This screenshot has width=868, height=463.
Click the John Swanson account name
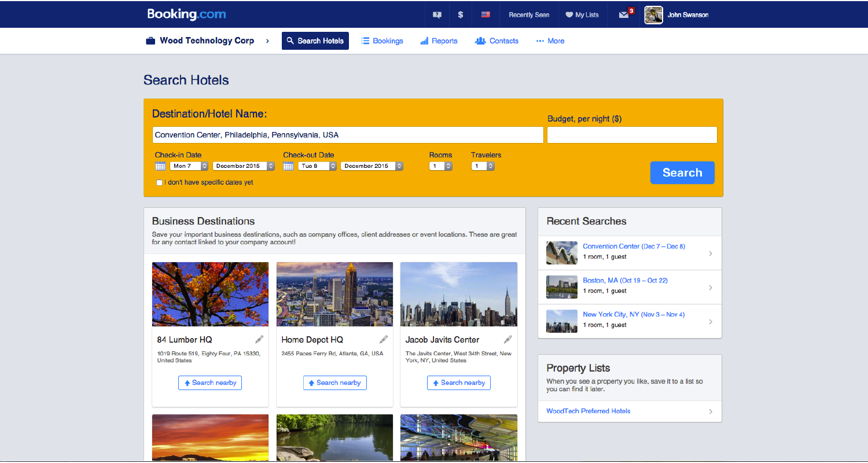pyautogui.click(x=688, y=15)
